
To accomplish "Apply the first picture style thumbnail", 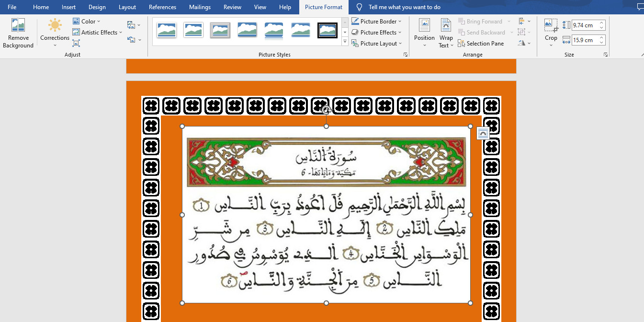I will [167, 30].
